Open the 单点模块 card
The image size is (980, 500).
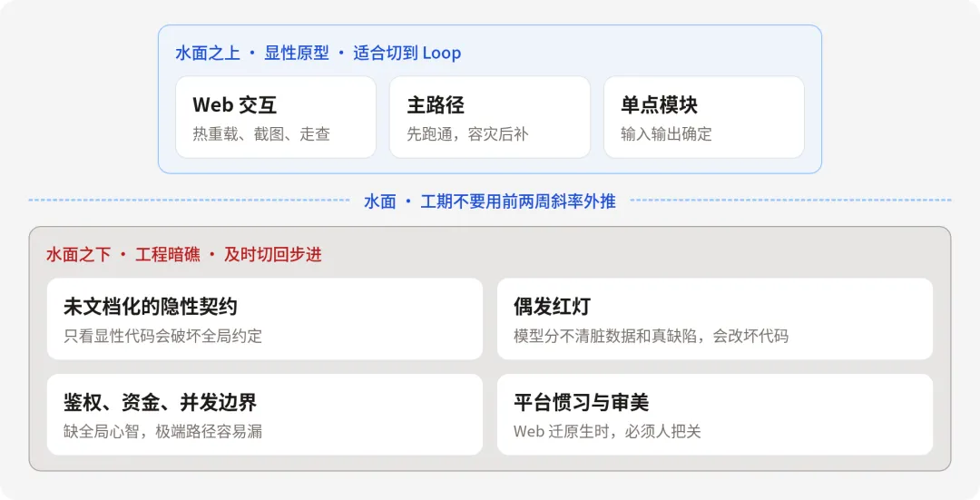coord(704,117)
